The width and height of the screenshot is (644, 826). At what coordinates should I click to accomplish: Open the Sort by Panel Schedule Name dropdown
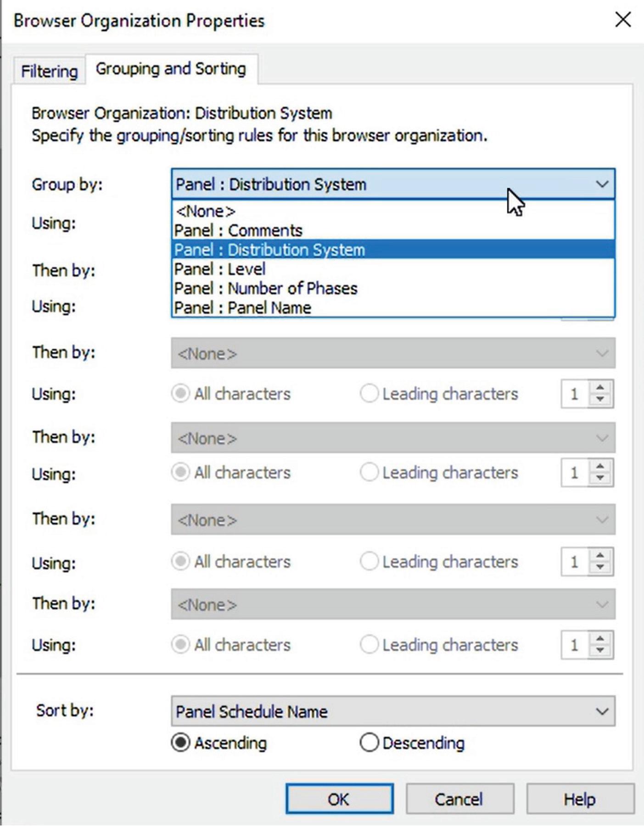click(393, 711)
